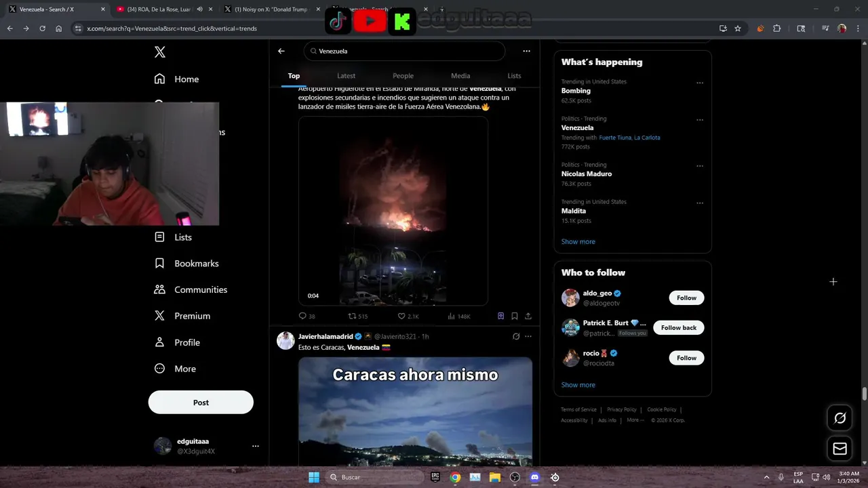This screenshot has width=868, height=488.
Task: Open Lists in the left sidebar
Action: 174,237
